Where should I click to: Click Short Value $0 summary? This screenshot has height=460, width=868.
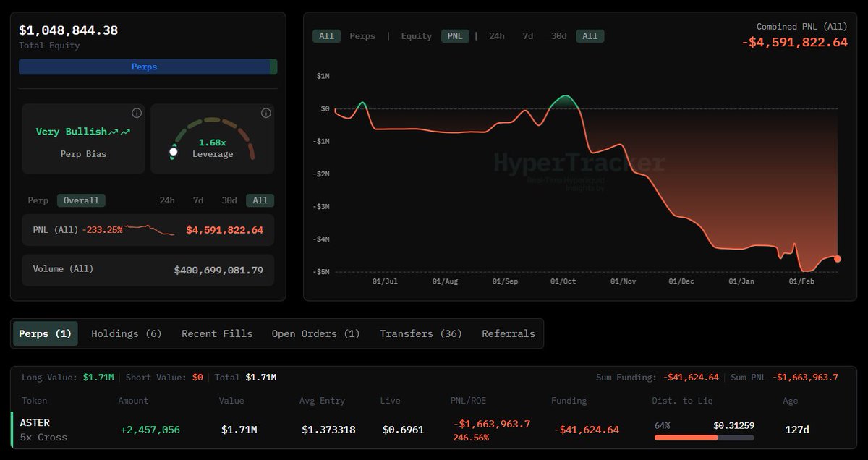pos(164,377)
